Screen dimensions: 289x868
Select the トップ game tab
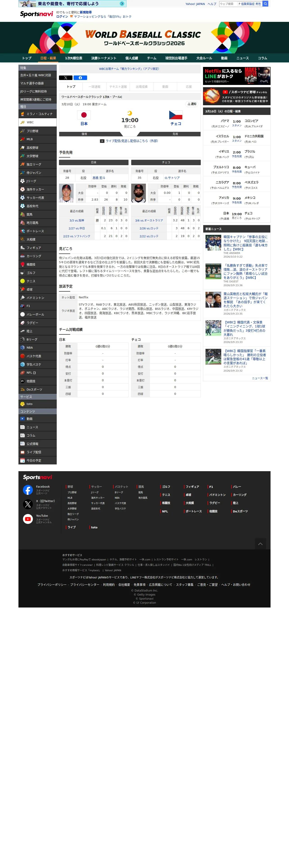coord(71,87)
